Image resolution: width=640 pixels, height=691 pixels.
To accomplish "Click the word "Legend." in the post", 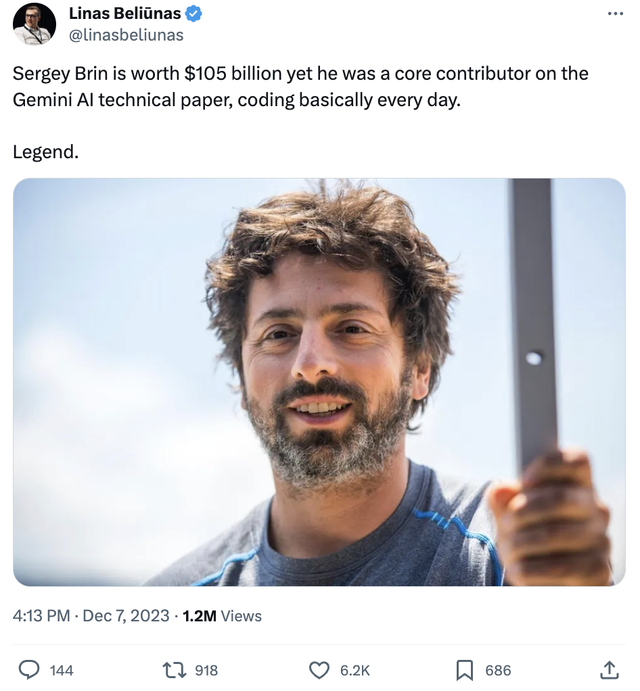I will [46, 152].
